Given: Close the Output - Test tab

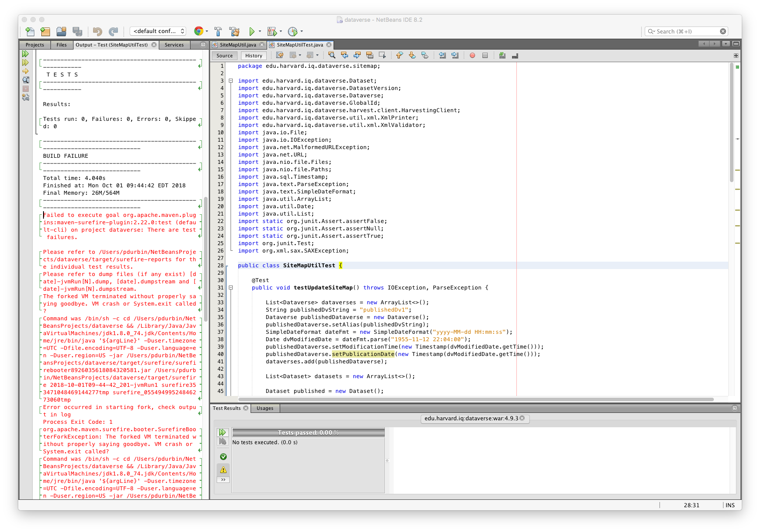Looking at the screenshot, I should pos(154,45).
